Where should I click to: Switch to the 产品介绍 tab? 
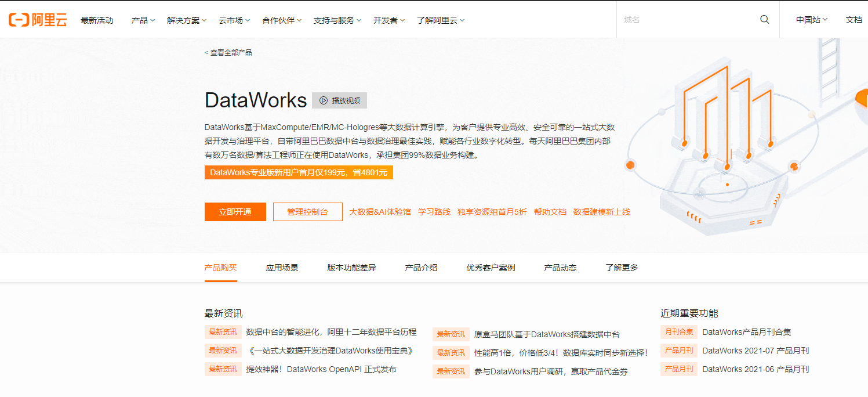[422, 268]
